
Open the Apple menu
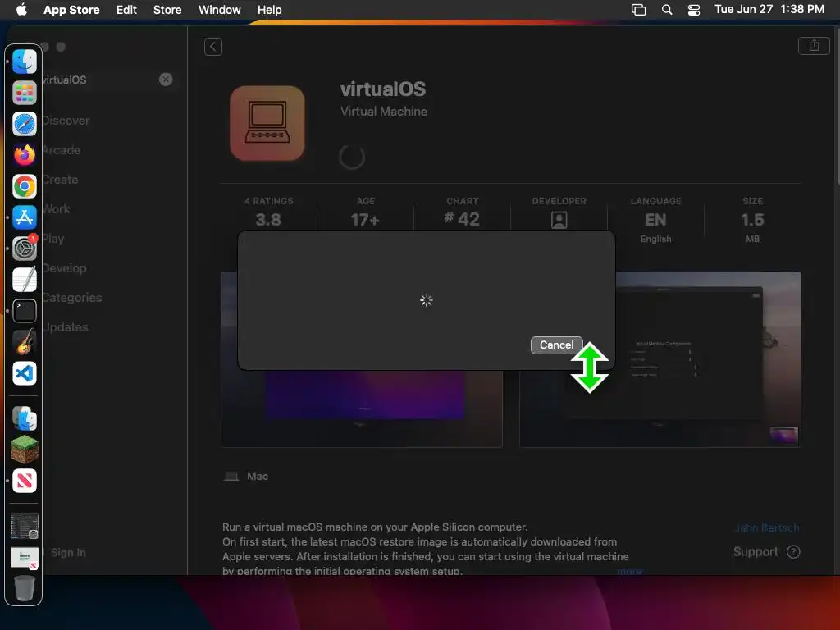coord(21,10)
